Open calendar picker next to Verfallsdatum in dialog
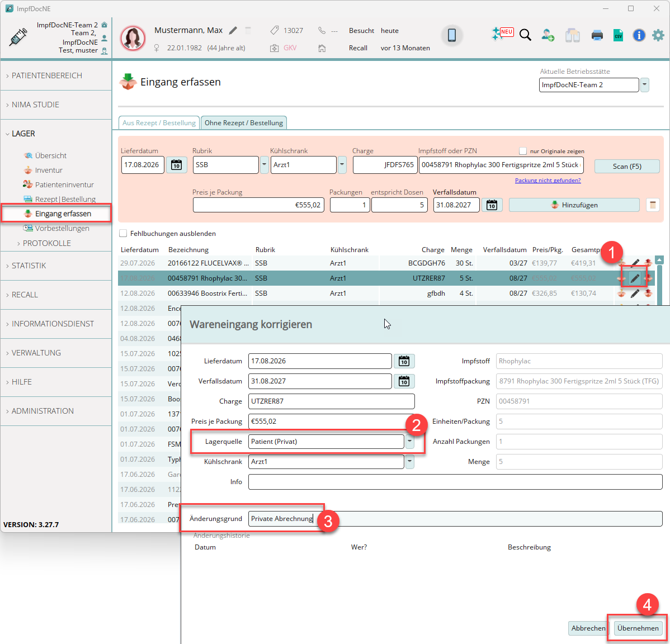The image size is (670, 644). coord(404,381)
